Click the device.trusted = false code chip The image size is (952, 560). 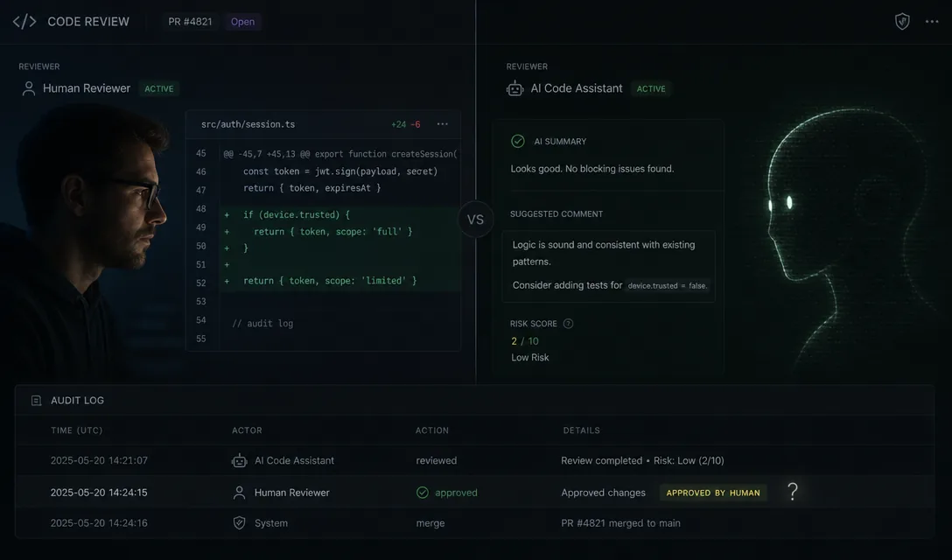(668, 285)
